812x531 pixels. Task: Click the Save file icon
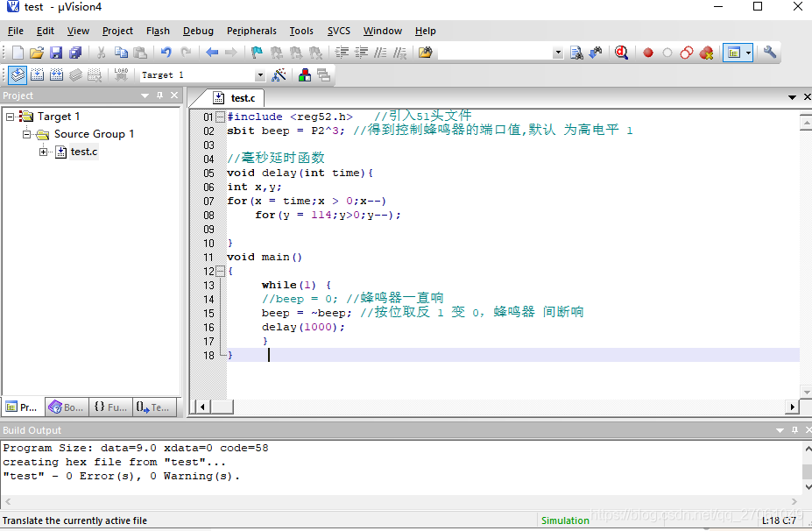click(x=56, y=53)
